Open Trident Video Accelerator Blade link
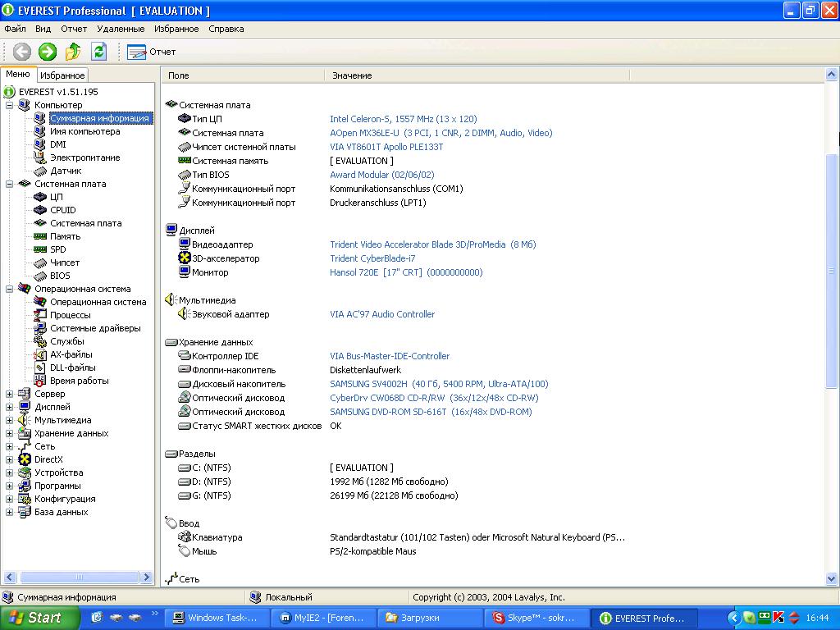Image resolution: width=840 pixels, height=630 pixels. point(433,244)
